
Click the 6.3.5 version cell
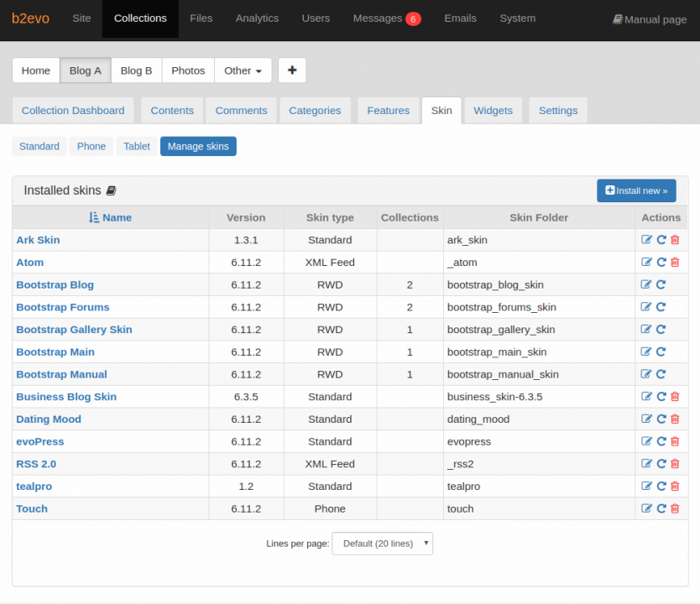coord(246,397)
